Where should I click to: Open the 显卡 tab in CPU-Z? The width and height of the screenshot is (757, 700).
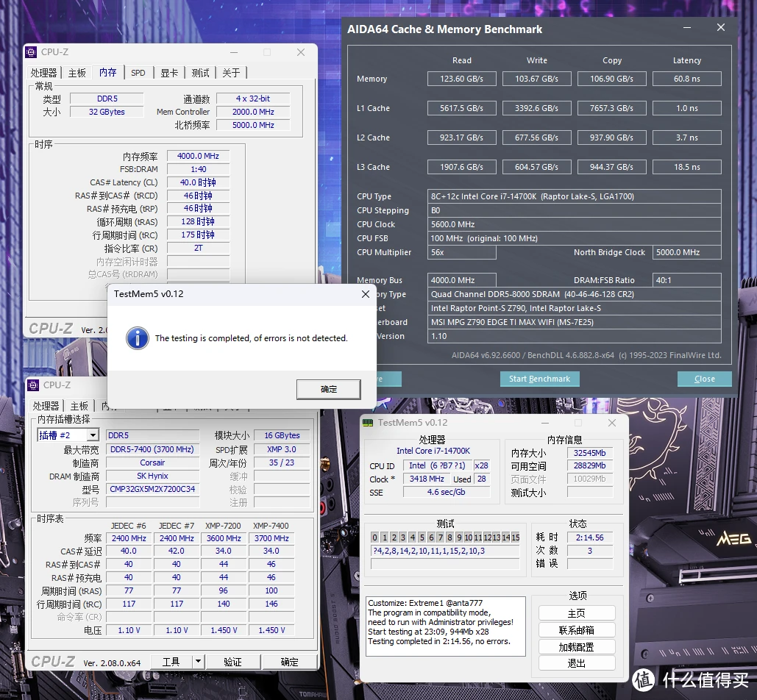[x=169, y=73]
